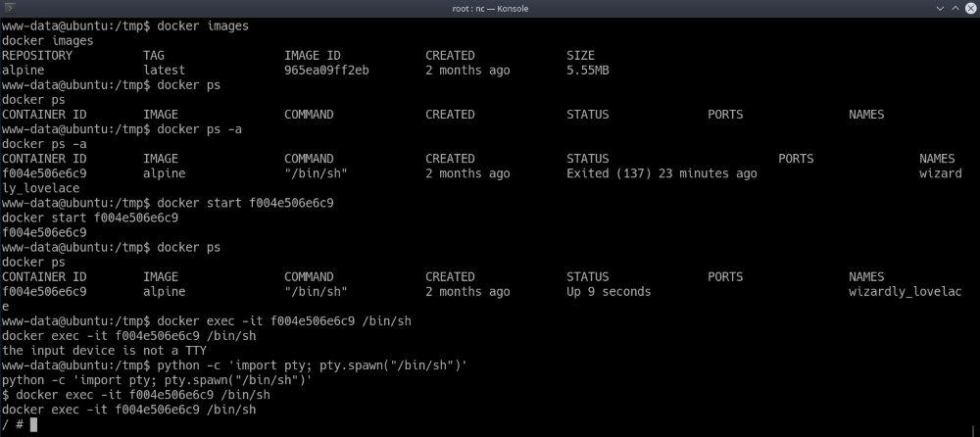Click the 'docker start f004e506e6c9' prompt command
980x437 pixels.
(245, 203)
